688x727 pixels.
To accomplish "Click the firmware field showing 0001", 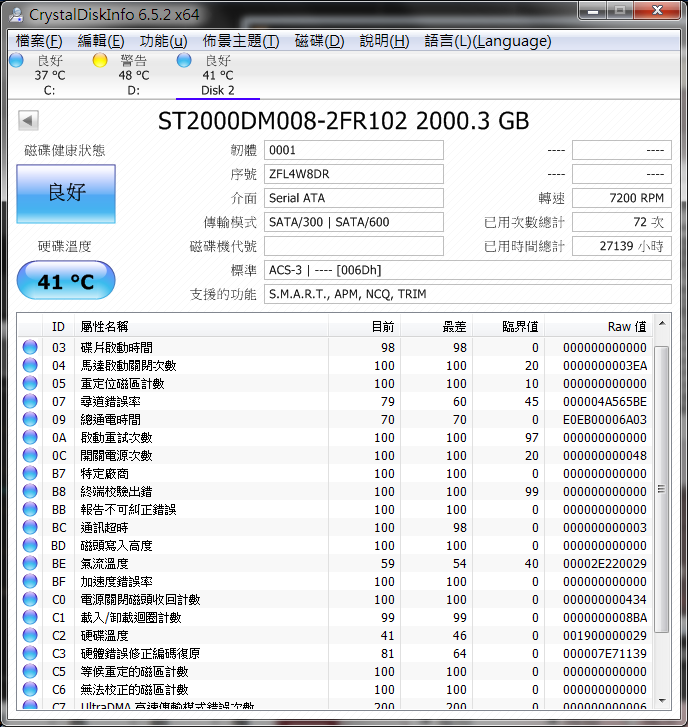I will pos(354,150).
